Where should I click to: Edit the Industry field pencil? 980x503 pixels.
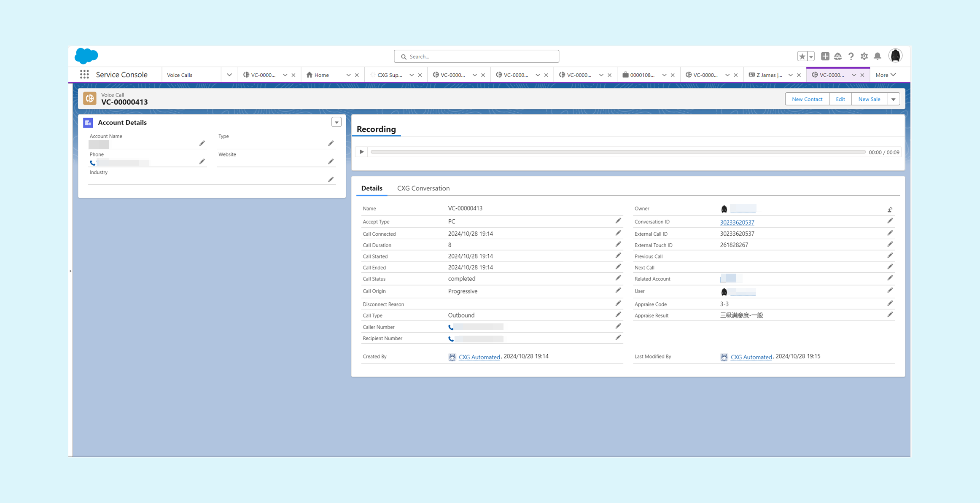[x=331, y=180]
